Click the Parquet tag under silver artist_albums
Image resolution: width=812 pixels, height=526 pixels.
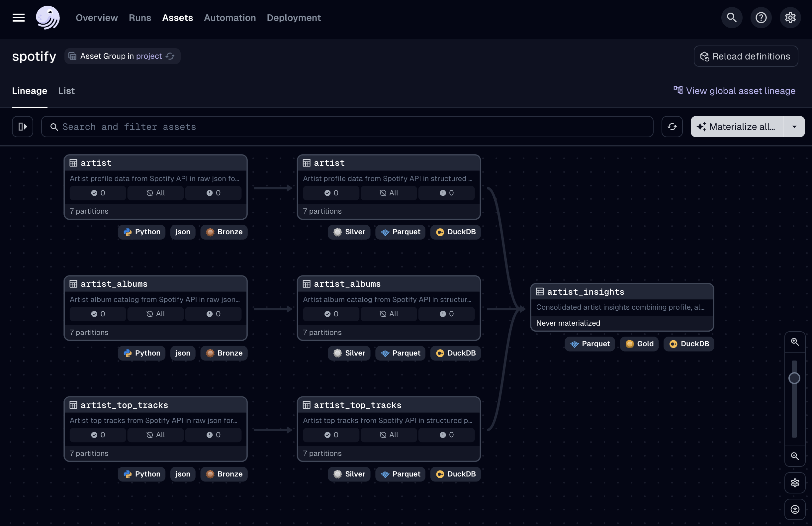(400, 353)
